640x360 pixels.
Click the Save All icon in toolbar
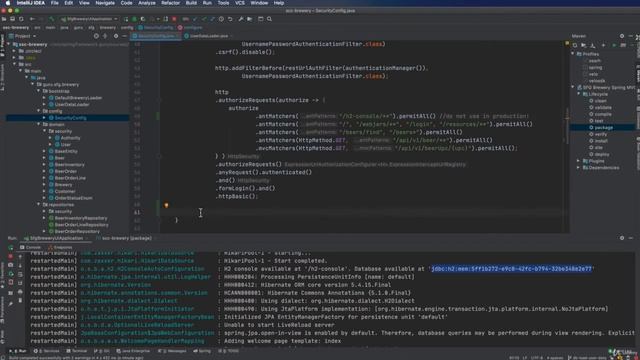coord(13,19)
